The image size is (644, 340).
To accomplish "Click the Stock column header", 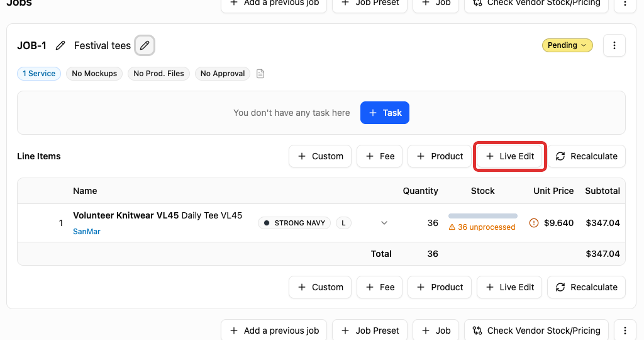I will [482, 191].
